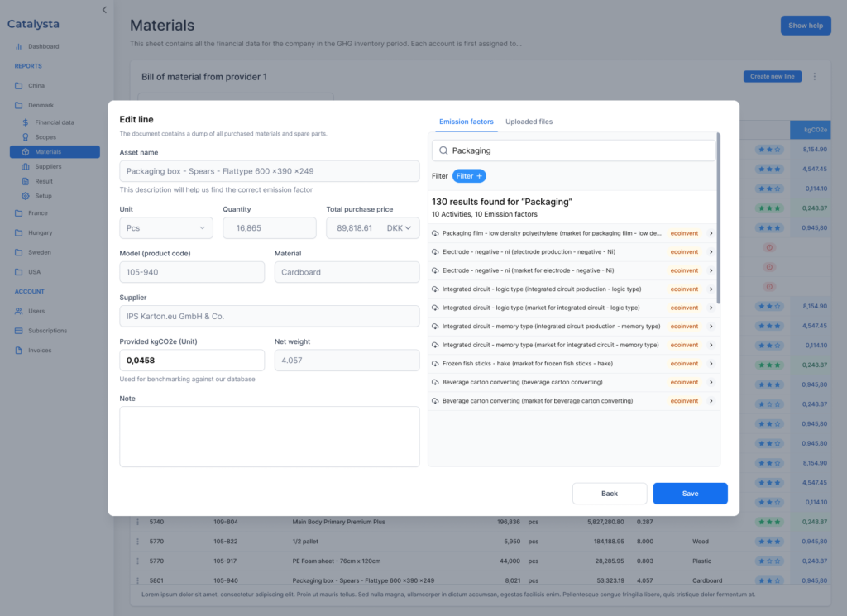The width and height of the screenshot is (847, 616).
Task: Click the Users icon under Account
Action: click(x=19, y=311)
